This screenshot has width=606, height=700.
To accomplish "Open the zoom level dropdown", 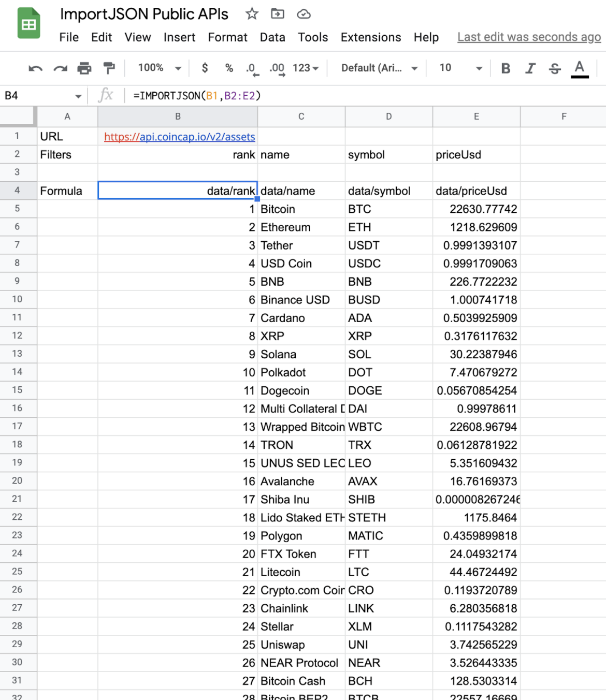I will pyautogui.click(x=159, y=68).
